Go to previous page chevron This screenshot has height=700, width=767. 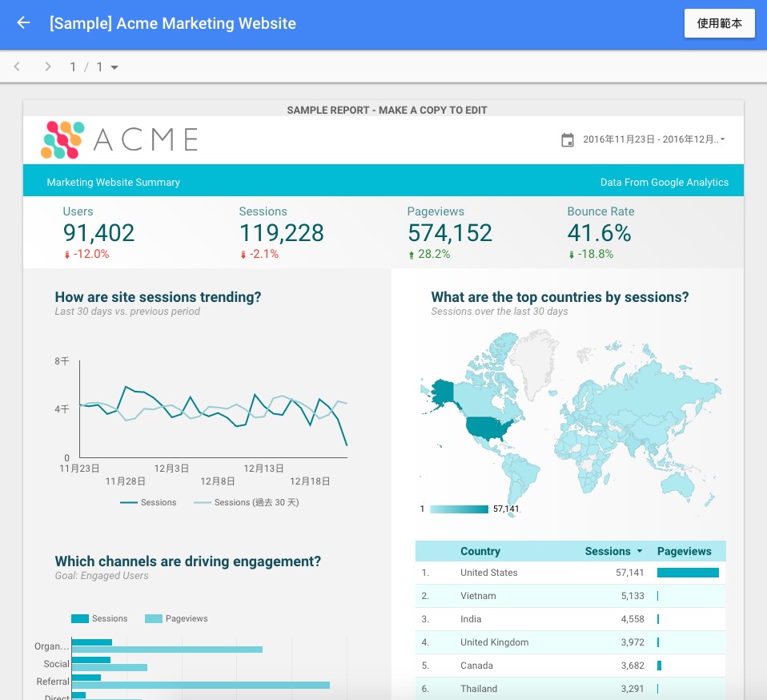tap(17, 66)
